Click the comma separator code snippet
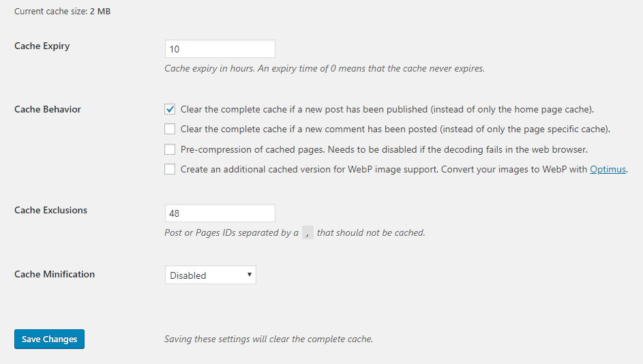The image size is (643, 364). click(x=308, y=233)
